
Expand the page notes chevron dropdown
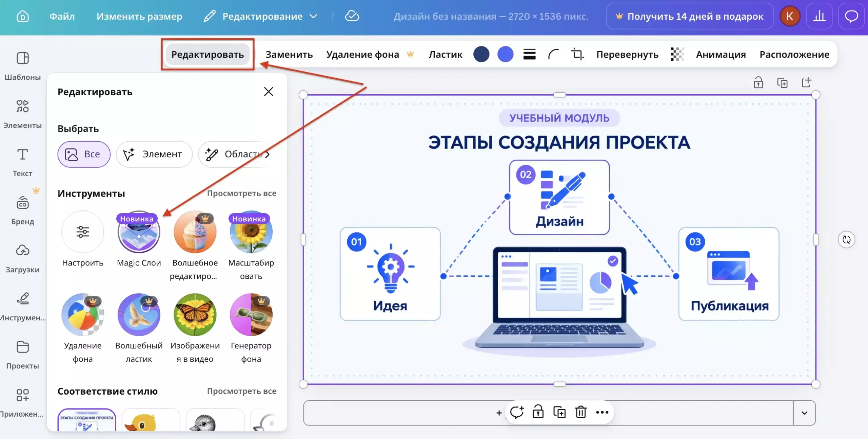(804, 413)
